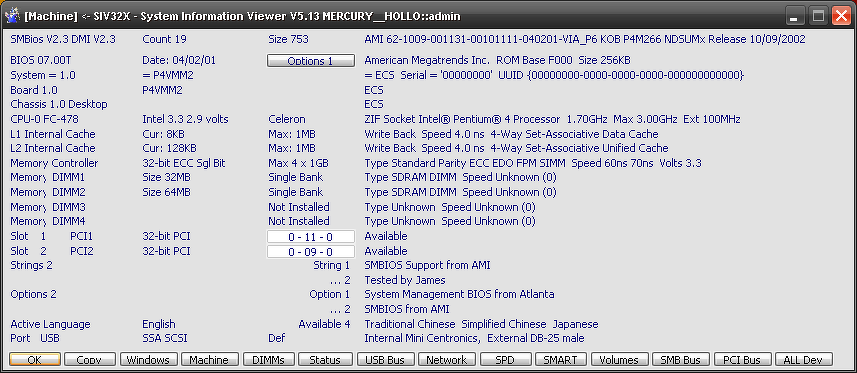This screenshot has width=857, height=373.
Task: Click the 'Board 1.0' label
Action: (34, 90)
